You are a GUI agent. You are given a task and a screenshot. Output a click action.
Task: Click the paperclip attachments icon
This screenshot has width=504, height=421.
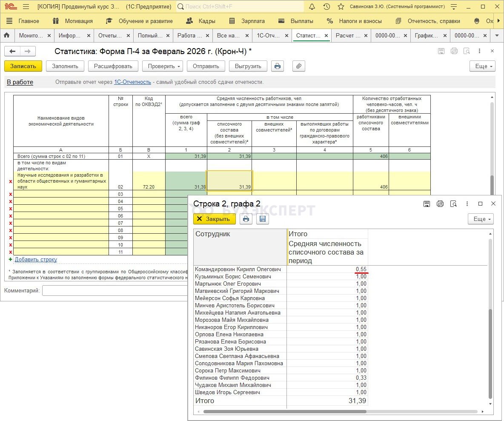click(299, 66)
